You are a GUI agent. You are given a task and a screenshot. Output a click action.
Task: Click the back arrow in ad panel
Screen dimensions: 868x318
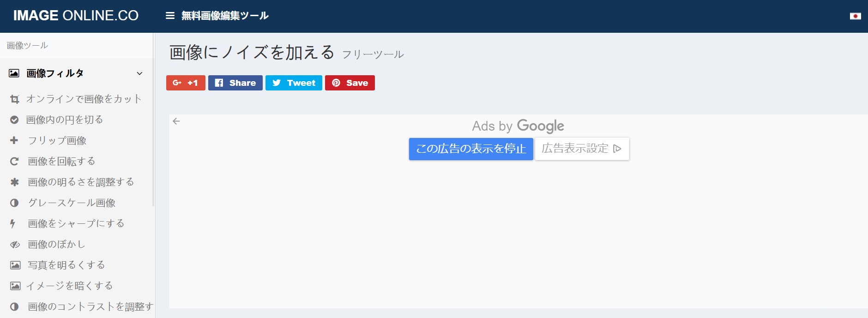pyautogui.click(x=176, y=121)
